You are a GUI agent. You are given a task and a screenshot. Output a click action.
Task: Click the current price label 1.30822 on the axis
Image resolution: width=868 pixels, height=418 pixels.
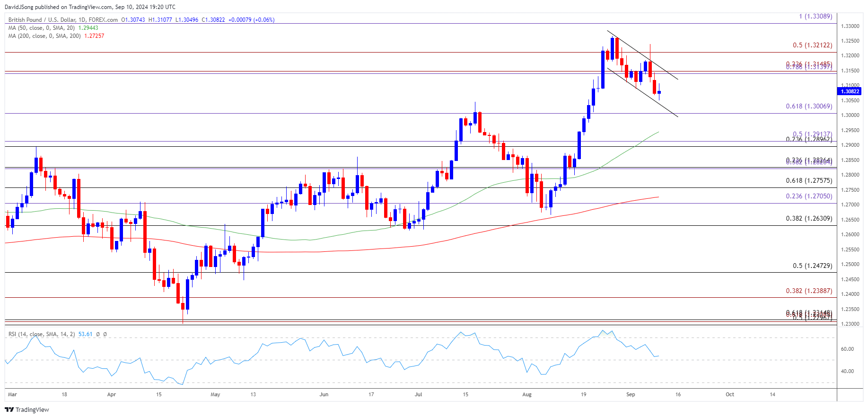coord(850,91)
